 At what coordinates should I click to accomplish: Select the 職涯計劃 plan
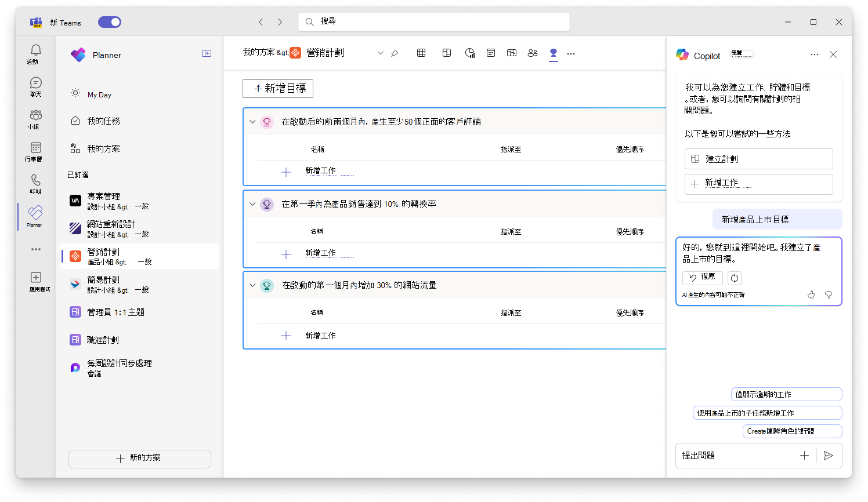pos(140,340)
